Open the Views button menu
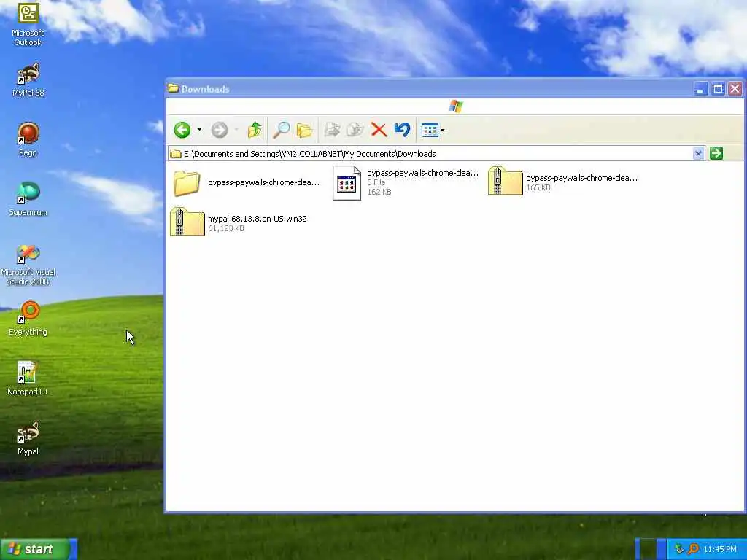This screenshot has width=747, height=560. [x=433, y=130]
